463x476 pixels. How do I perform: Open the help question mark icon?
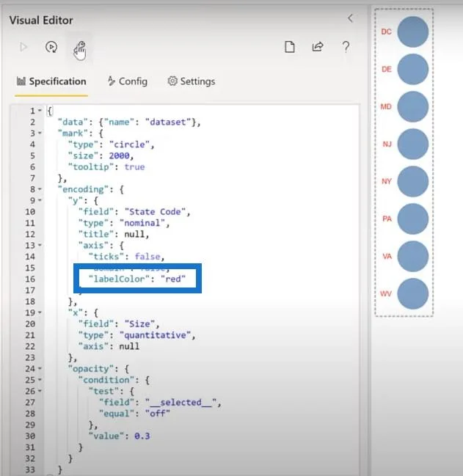[346, 47]
